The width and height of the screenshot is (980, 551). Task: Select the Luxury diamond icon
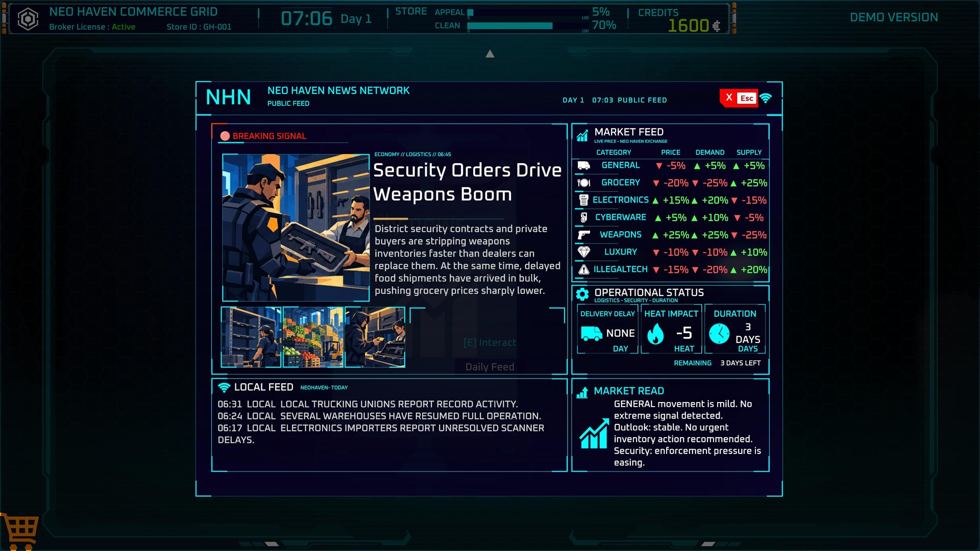tap(584, 252)
